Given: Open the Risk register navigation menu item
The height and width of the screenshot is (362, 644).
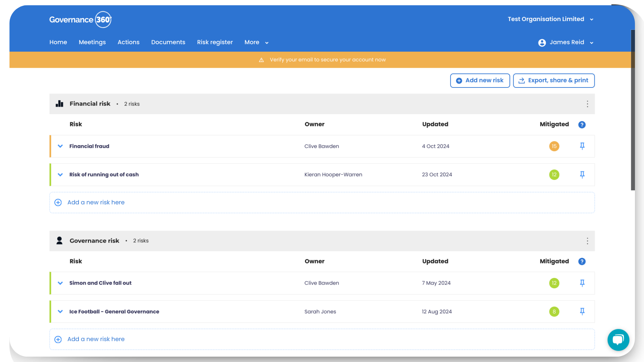Looking at the screenshot, I should (x=215, y=42).
